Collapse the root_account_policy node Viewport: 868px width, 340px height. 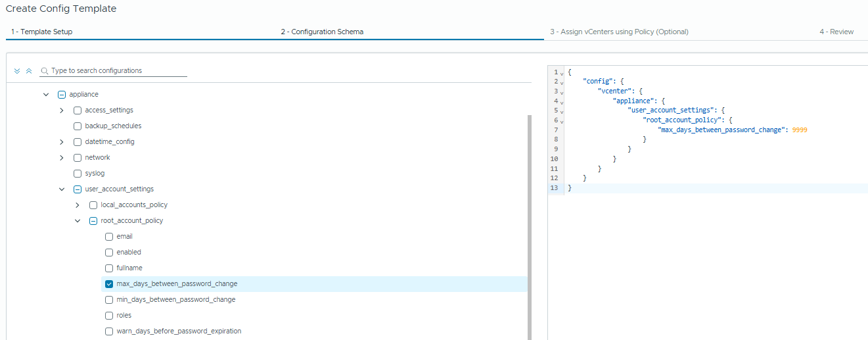coord(78,221)
